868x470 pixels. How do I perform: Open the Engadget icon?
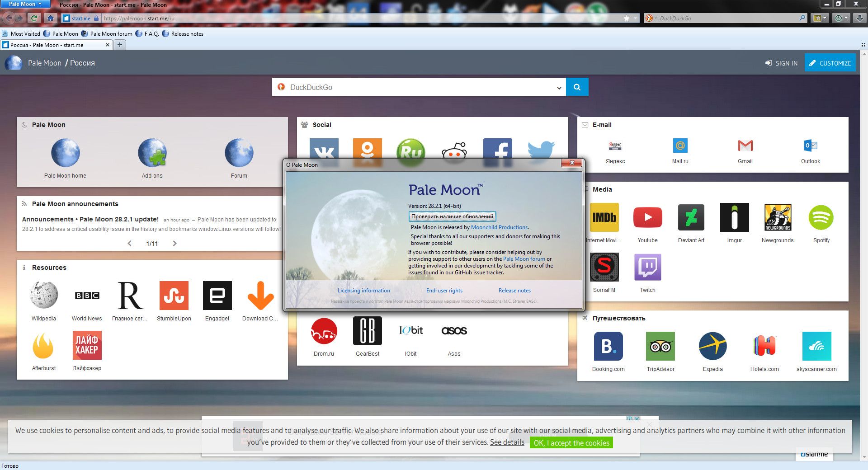point(217,296)
